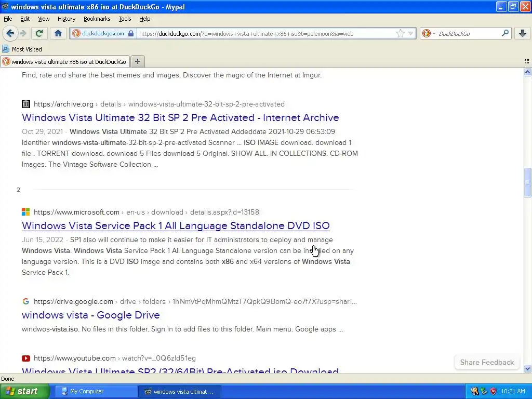Open the Edit menu

tap(25, 19)
